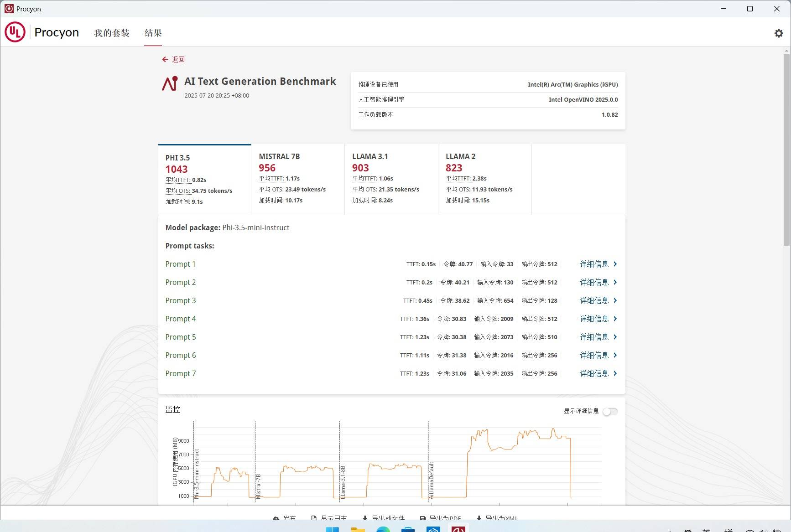This screenshot has width=791, height=532.
Task: Toggle the 显示详细信息 monitoring switch
Action: pos(610,412)
